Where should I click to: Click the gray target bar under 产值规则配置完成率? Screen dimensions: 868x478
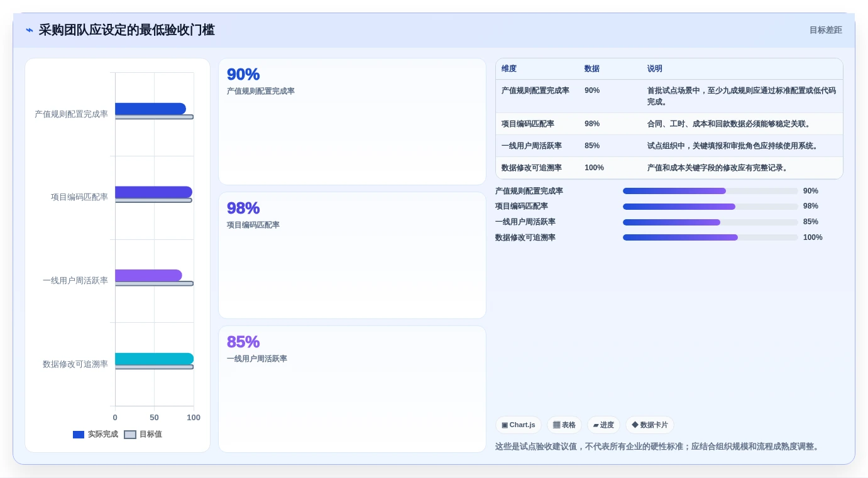coord(154,117)
